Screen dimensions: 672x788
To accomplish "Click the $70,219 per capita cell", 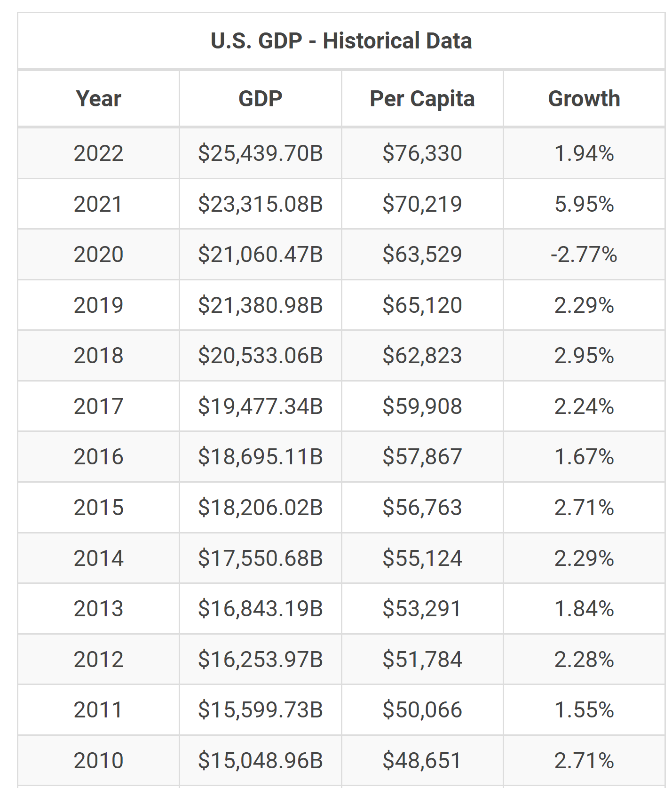I will point(422,204).
